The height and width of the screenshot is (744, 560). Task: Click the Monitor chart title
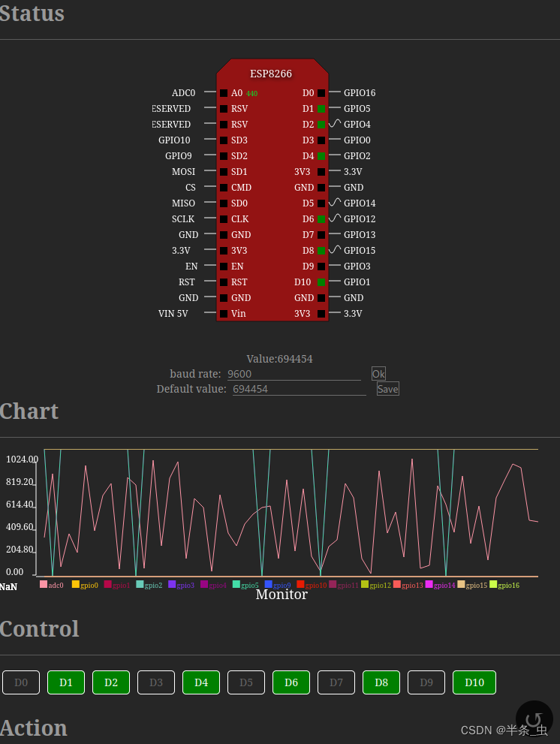pos(282,595)
